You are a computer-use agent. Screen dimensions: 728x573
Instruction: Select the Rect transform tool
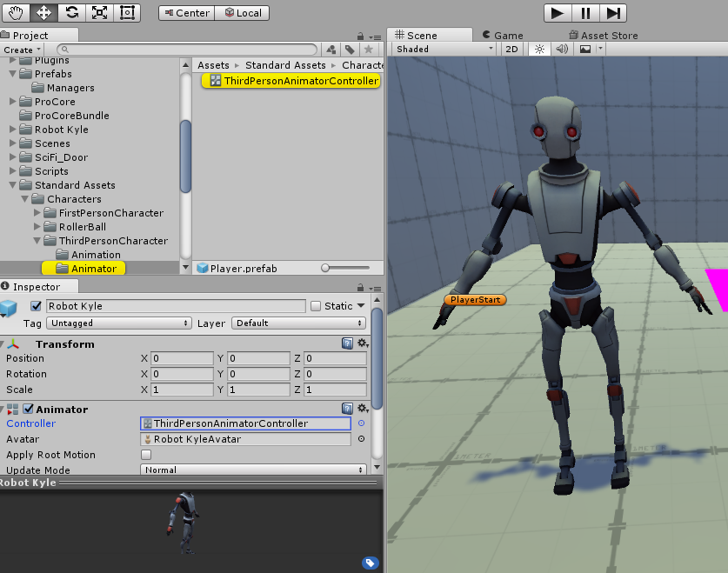pos(127,12)
